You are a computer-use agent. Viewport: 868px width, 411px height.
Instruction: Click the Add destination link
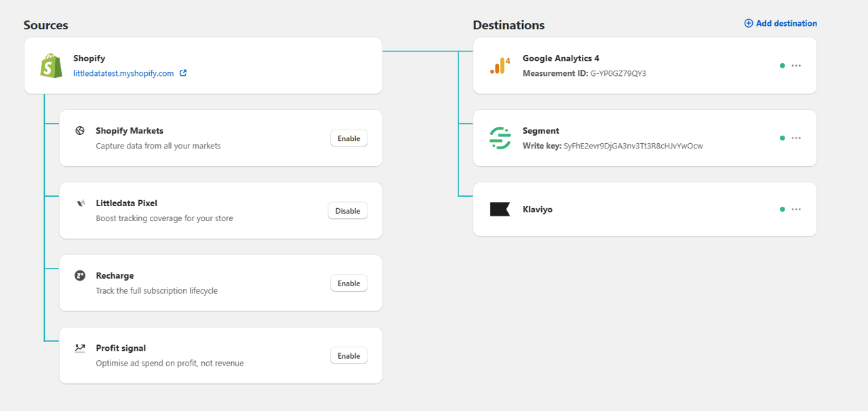(781, 23)
